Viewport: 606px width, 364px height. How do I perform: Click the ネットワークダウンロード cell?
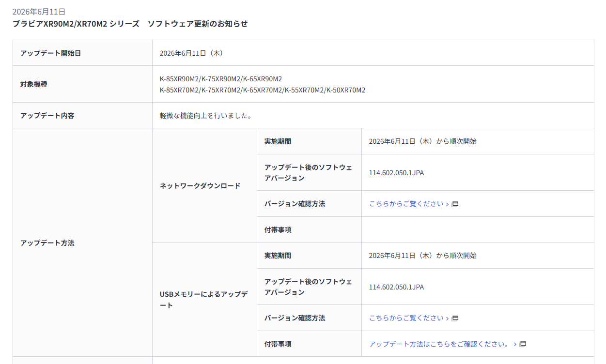[204, 185]
